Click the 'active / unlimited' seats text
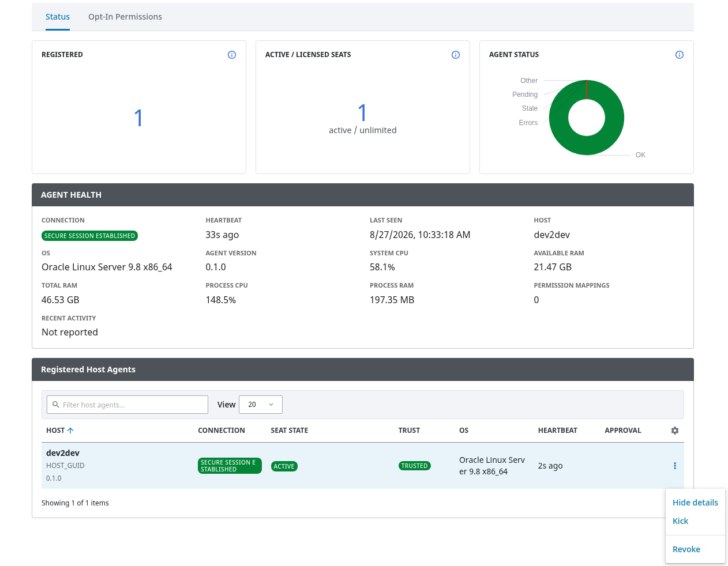This screenshot has width=728, height=566. (x=363, y=130)
